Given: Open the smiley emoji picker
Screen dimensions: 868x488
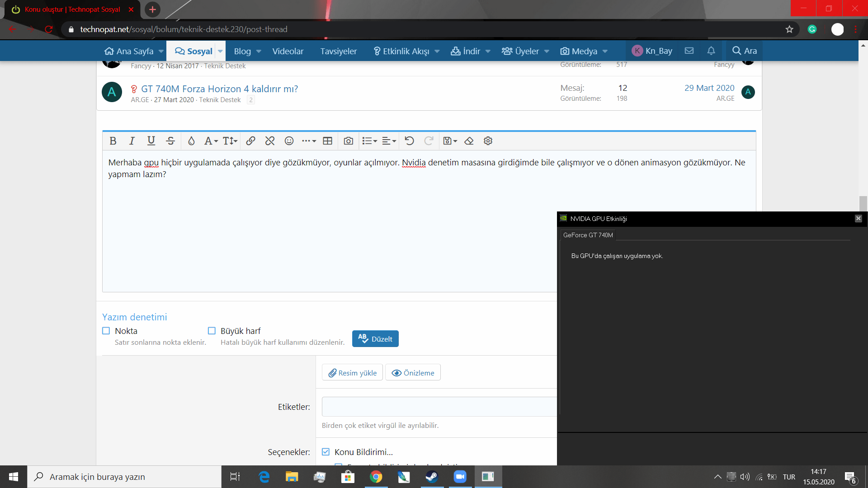Looking at the screenshot, I should [289, 141].
